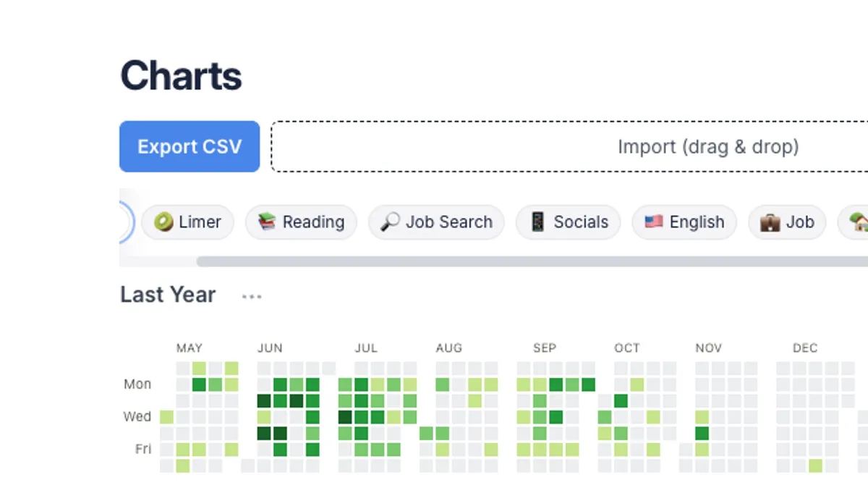Select the partially visible house chip

854,222
